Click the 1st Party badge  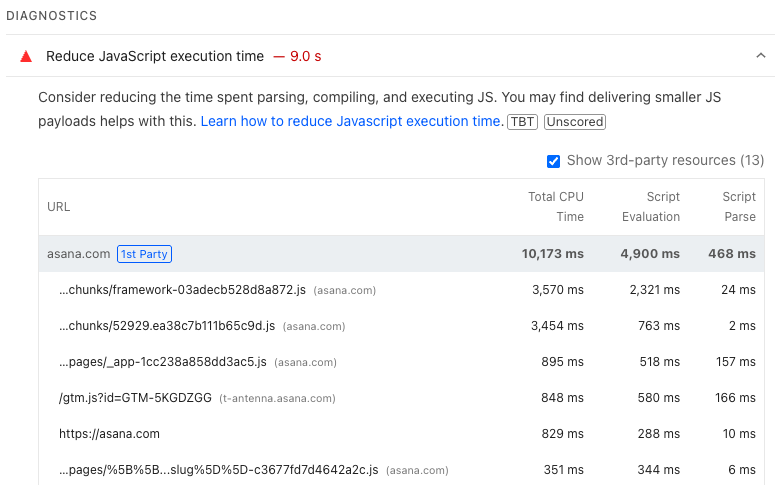click(144, 254)
